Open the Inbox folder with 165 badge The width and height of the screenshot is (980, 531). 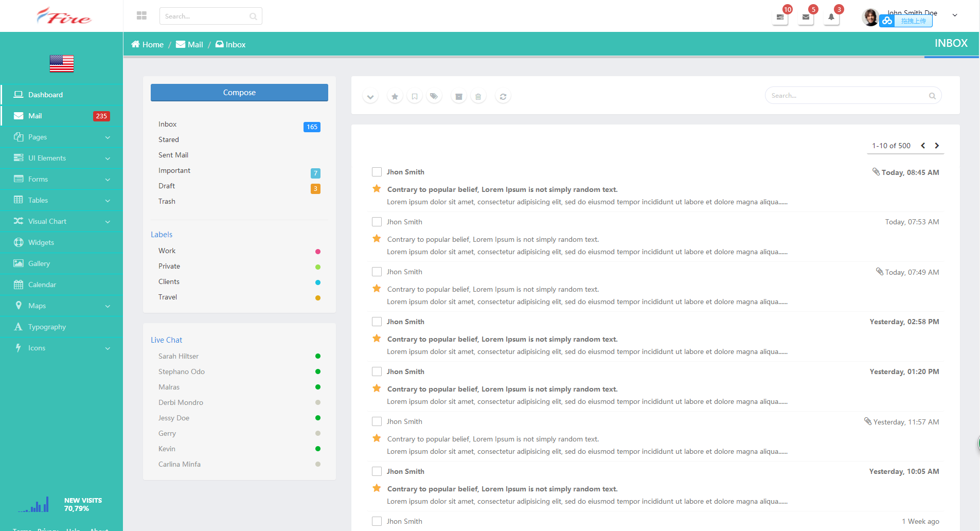239,125
